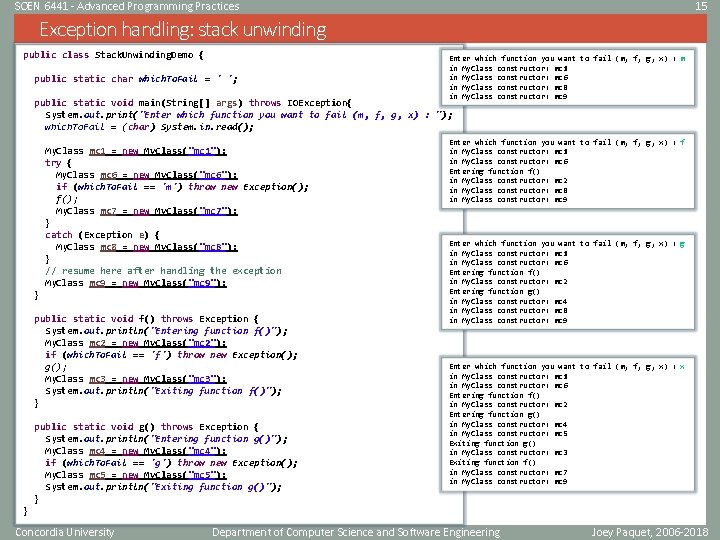Click the line creating MyClass mc2
Image resolution: width=720 pixels, height=540 pixels.
point(135,343)
